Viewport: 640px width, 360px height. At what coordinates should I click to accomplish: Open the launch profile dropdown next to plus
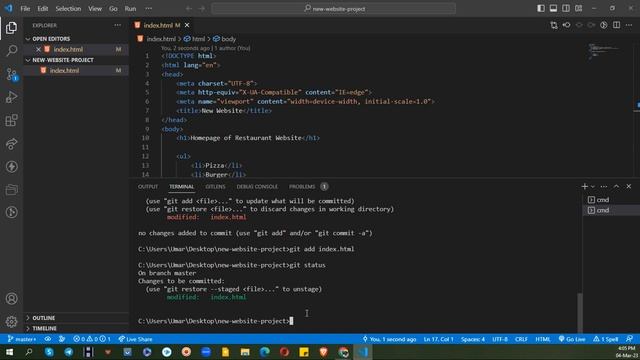click(593, 187)
